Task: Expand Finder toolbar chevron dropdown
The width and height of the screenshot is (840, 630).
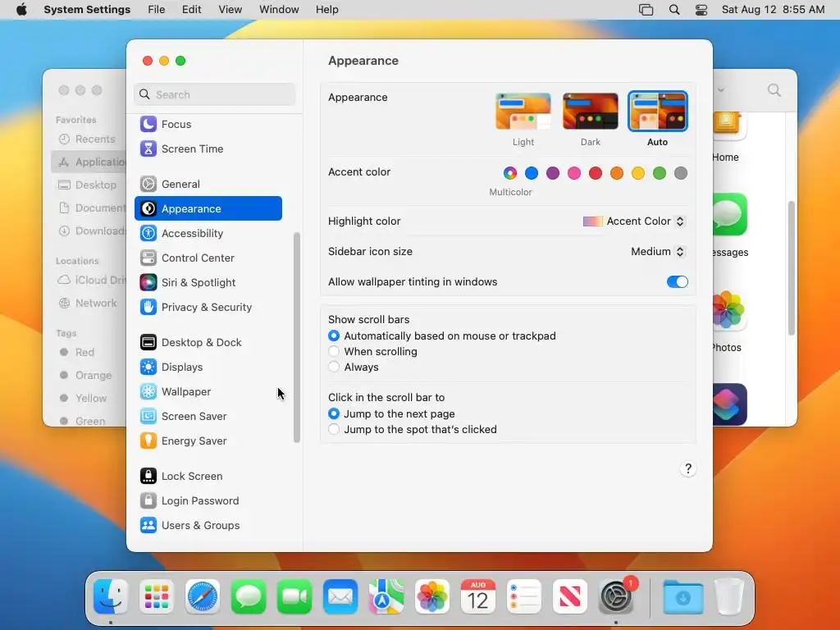Action: coord(721,90)
